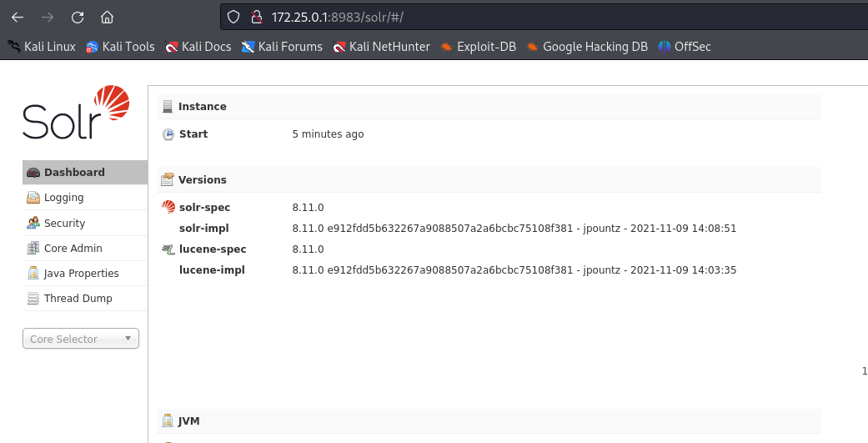Select the solr-impl version string
Viewport: 868px width, 443px height.
click(514, 228)
